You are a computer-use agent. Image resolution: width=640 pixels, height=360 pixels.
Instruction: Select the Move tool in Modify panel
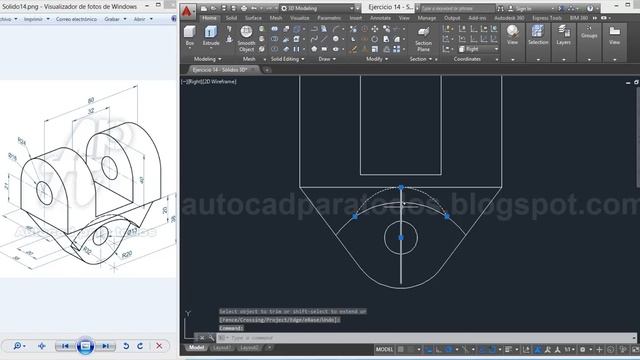pos(374,29)
